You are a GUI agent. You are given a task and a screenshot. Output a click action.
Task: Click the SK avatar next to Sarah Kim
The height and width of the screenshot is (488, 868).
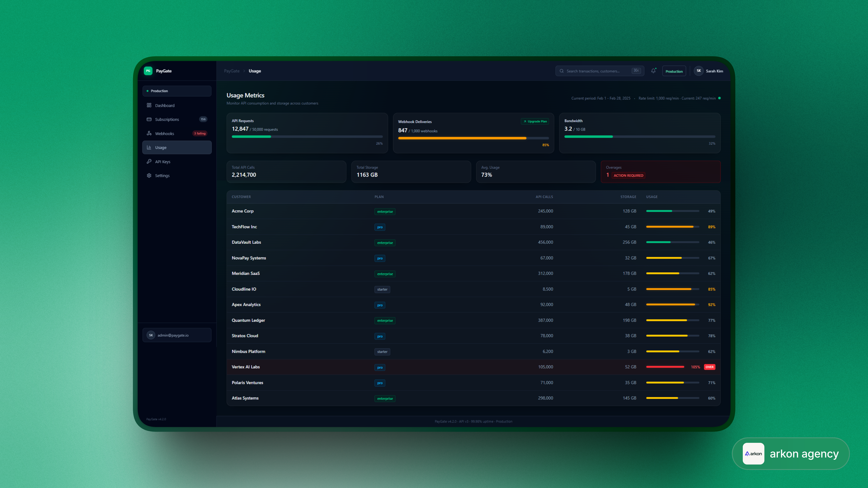click(x=699, y=71)
